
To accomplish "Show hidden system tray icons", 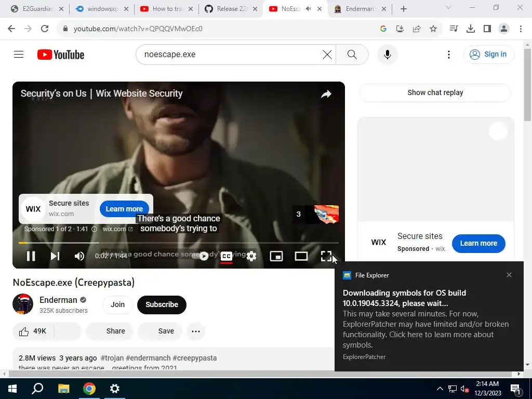I will pyautogui.click(x=440, y=389).
